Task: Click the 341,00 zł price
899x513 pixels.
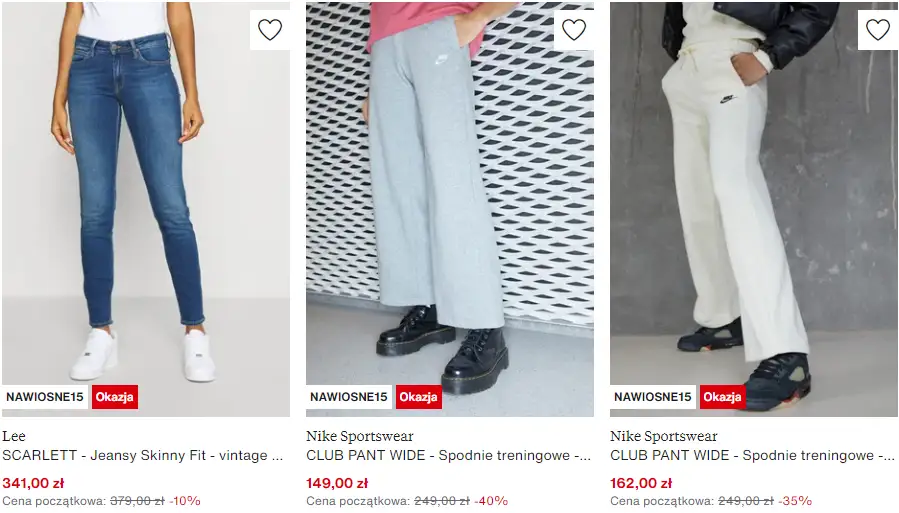Action: tap(33, 483)
